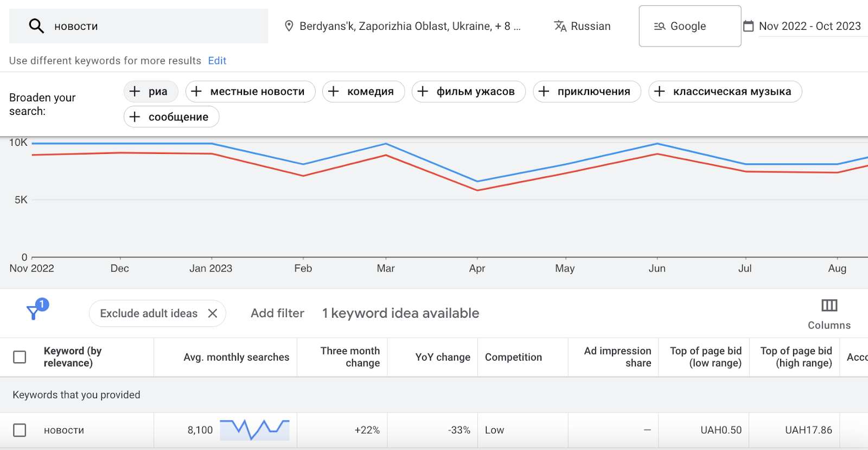Open Nov 2022 - Oct 2023 date picker
Screen dimensions: 868x450
pos(809,26)
